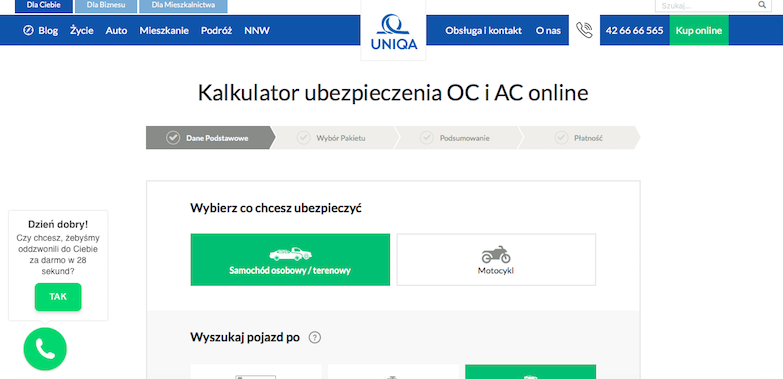The width and height of the screenshot is (783, 379).
Task: Select Samochód osobowy / terenowy option
Action: click(x=290, y=260)
